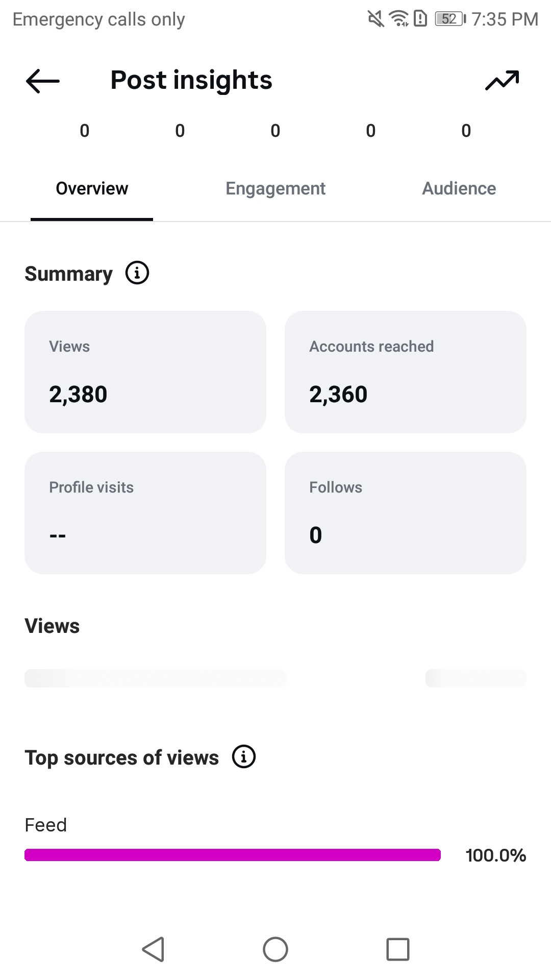Tap Android home circle button

click(x=275, y=949)
